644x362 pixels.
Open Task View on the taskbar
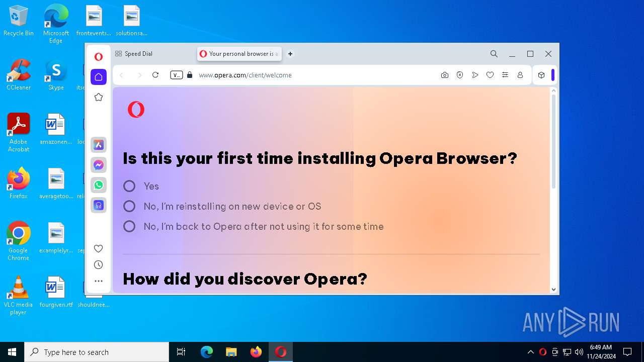click(181, 352)
